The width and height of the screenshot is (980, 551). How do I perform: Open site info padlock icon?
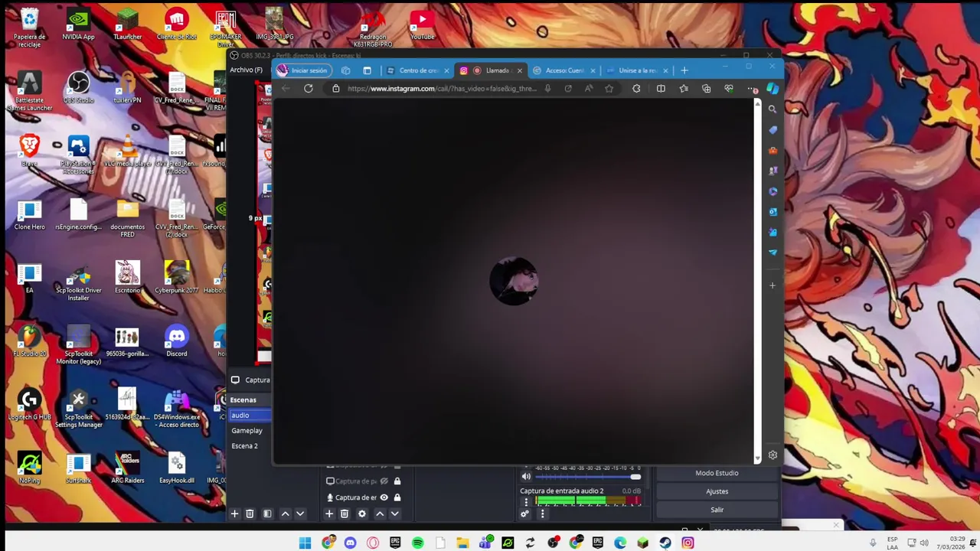pos(335,89)
